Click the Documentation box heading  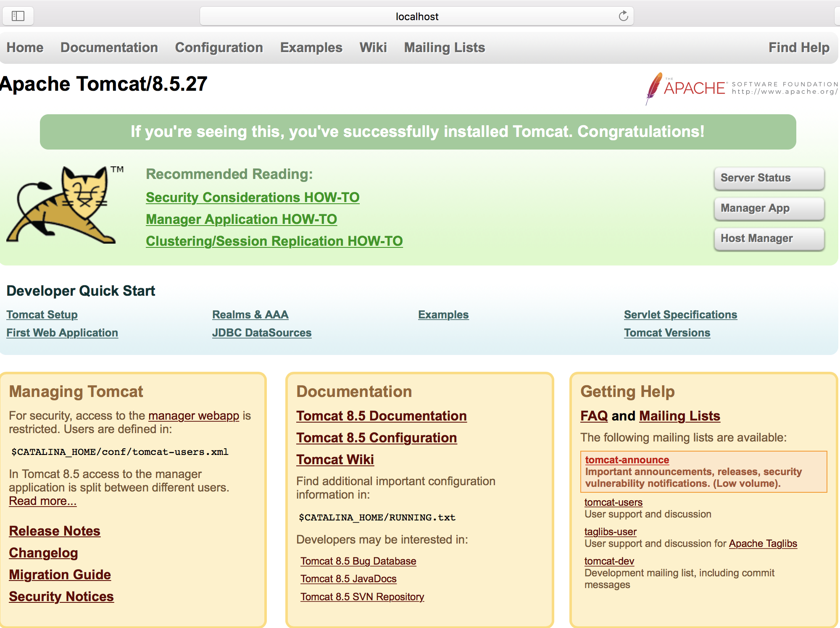(354, 392)
